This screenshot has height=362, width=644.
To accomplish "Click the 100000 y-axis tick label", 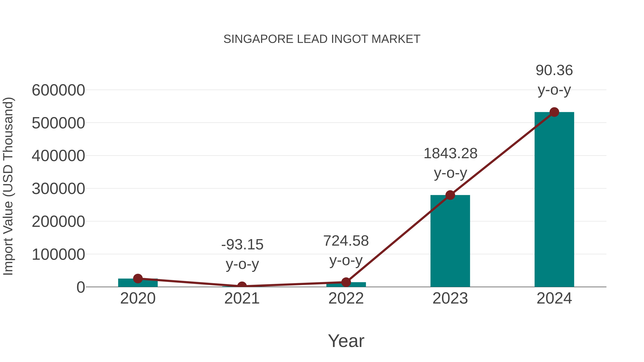I will [x=58, y=254].
